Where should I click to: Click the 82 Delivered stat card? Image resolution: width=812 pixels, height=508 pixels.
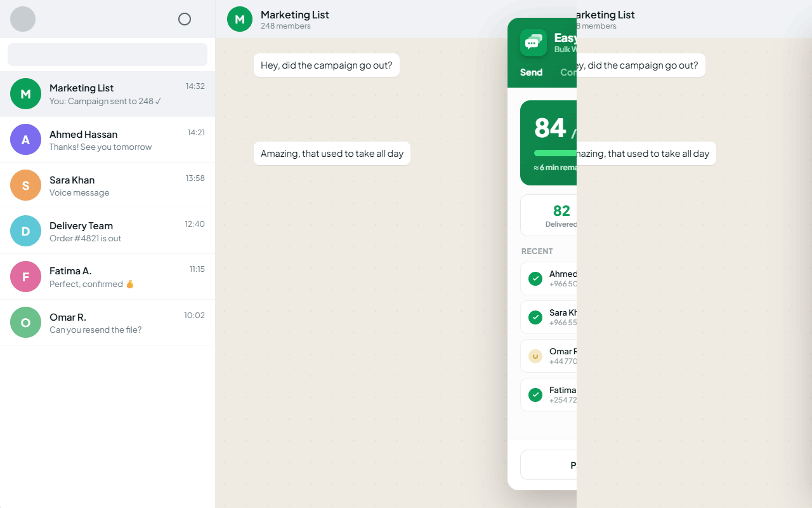click(x=549, y=215)
